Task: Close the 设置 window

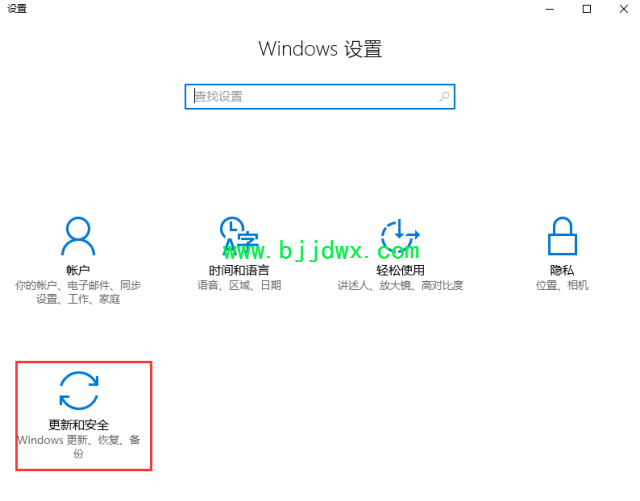Action: click(x=623, y=9)
